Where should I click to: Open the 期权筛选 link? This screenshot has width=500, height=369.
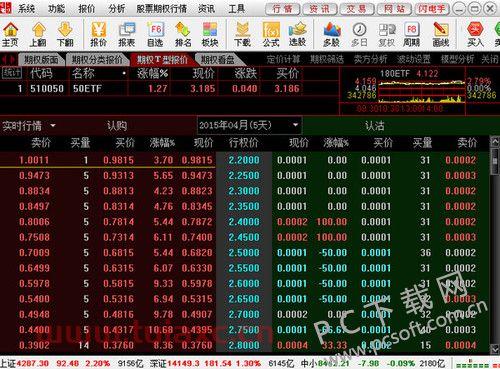point(327,60)
